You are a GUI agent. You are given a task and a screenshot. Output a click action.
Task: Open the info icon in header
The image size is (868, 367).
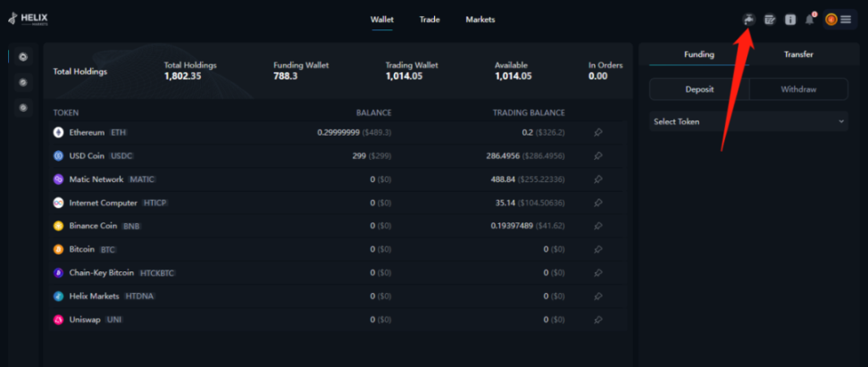click(x=790, y=20)
